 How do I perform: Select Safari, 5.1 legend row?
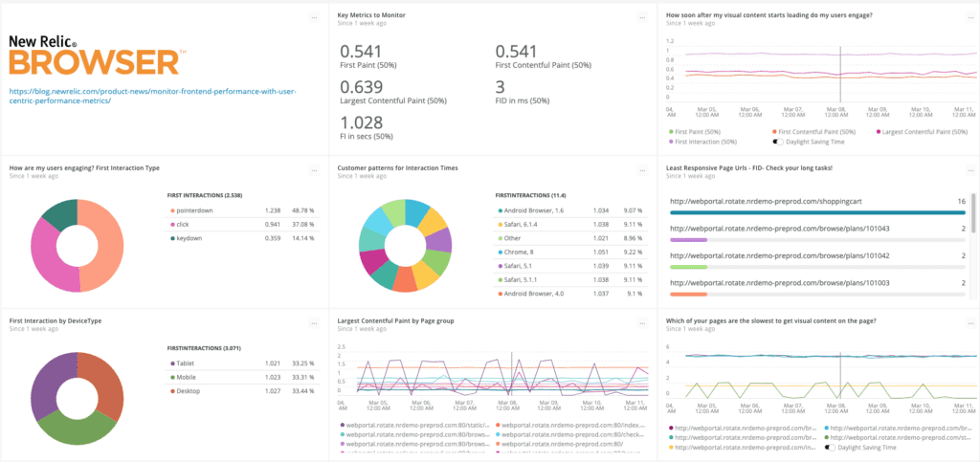pyautogui.click(x=571, y=265)
